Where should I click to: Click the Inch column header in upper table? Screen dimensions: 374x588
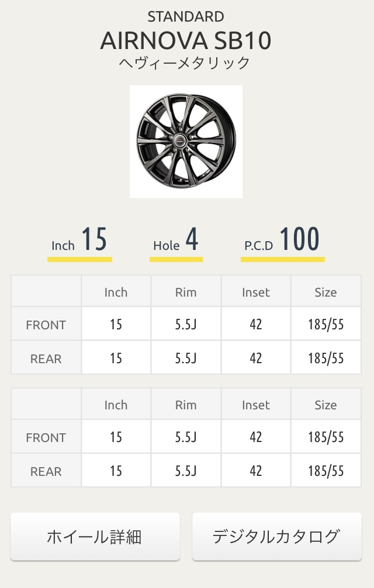click(x=116, y=293)
